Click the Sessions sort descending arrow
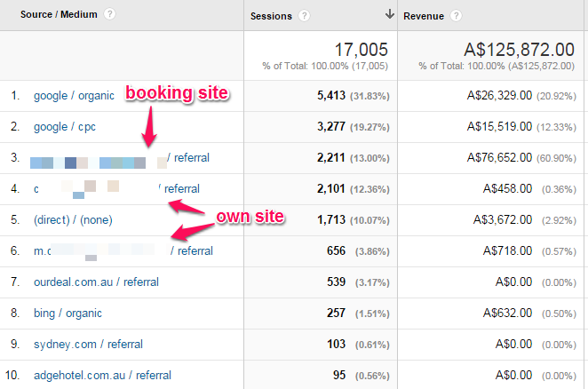Image resolution: width=588 pixels, height=389 pixels. pyautogui.click(x=389, y=15)
